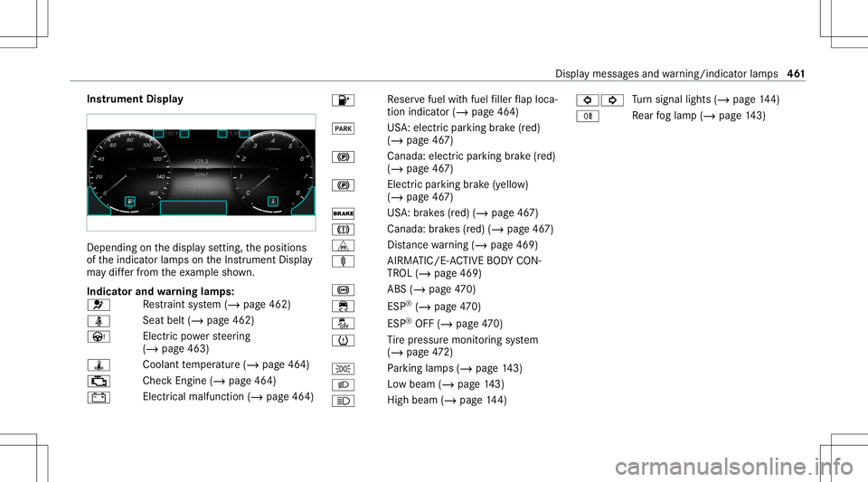868x482 pixels.
Task: Click the BRAKE USA brakes icon
Action: (344, 213)
